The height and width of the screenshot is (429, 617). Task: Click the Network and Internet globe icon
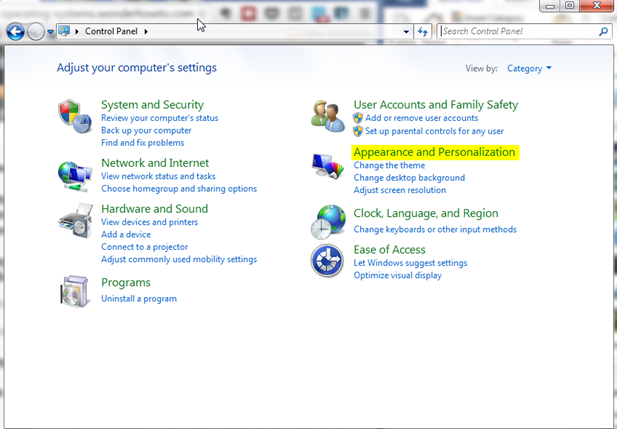[75, 176]
